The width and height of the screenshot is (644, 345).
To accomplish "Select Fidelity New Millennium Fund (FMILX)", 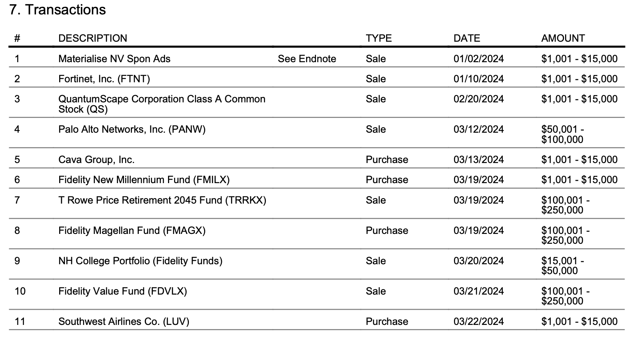I will (x=144, y=180).
